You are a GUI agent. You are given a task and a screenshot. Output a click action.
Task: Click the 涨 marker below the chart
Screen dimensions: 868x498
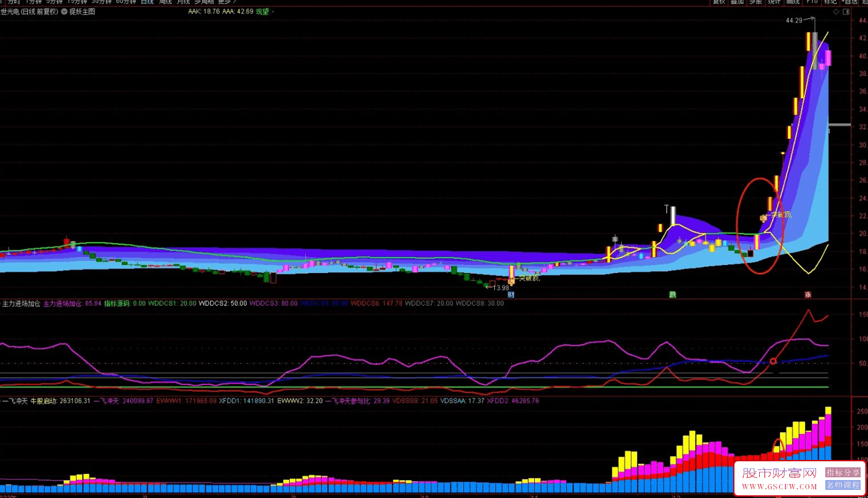coord(807,294)
